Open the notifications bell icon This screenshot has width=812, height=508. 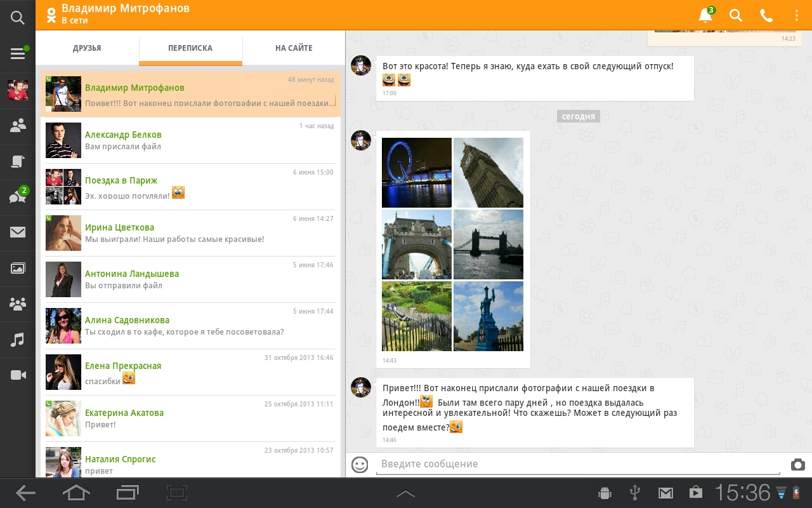point(705,15)
